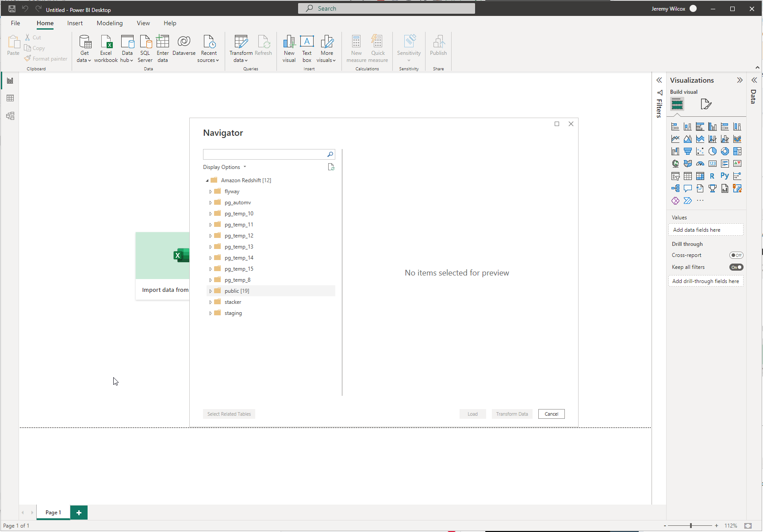
Task: Select the Stacked bar chart visual
Action: click(x=675, y=126)
